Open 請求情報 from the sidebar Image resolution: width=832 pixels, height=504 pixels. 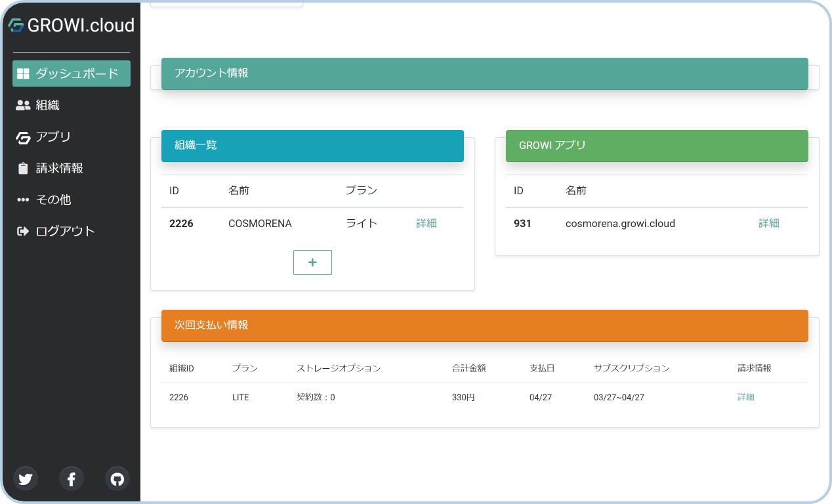(x=72, y=168)
